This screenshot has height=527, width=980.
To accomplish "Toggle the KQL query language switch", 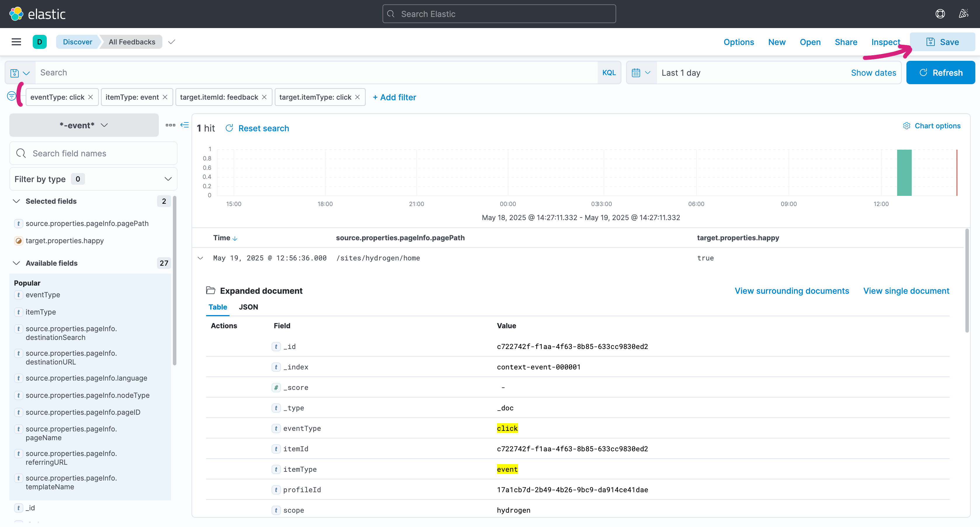I will point(609,73).
